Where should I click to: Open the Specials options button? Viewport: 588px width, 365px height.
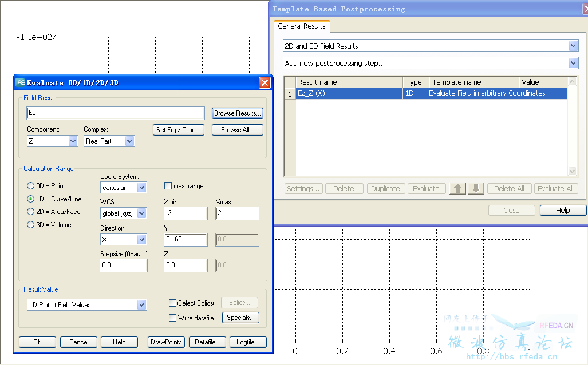coord(240,318)
